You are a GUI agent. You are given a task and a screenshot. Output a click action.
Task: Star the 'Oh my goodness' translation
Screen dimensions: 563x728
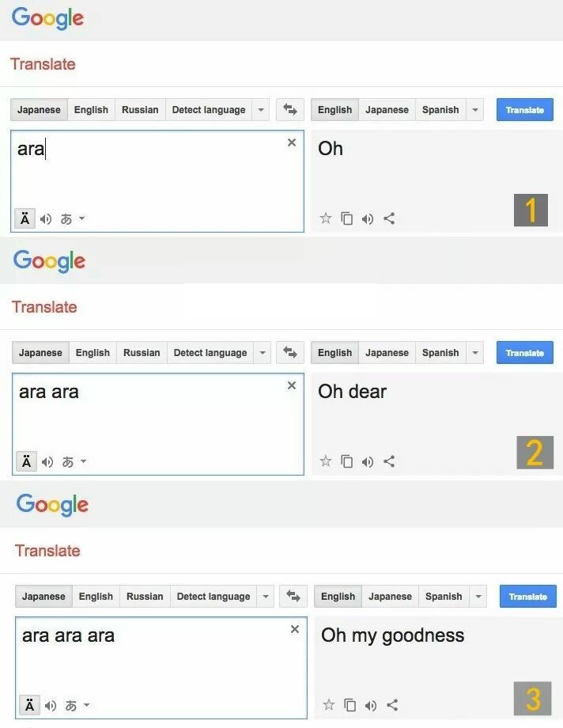(329, 704)
